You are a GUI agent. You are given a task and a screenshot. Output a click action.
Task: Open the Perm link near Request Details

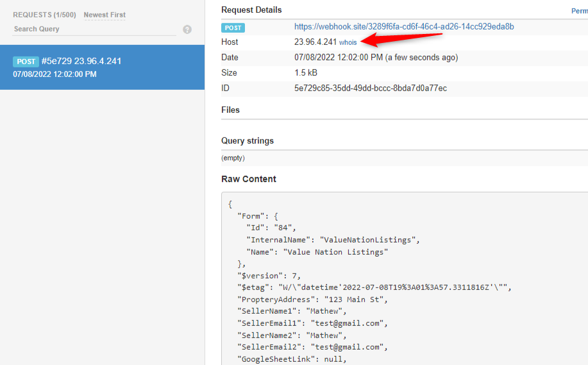580,11
